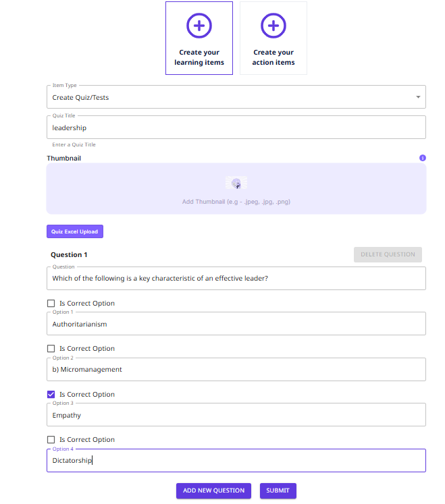Click the Add New Question button
Screen dimensions: 445x504
click(x=213, y=491)
